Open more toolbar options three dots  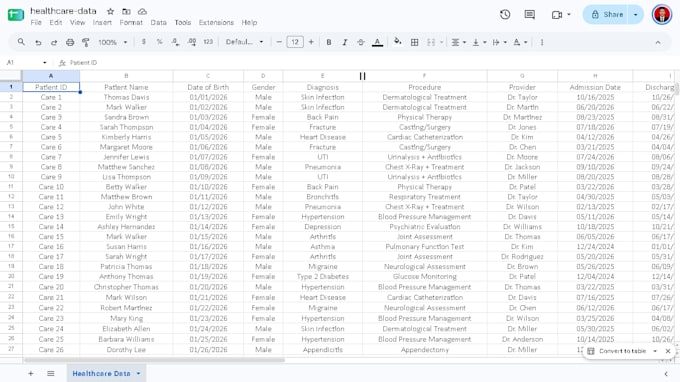point(542,42)
